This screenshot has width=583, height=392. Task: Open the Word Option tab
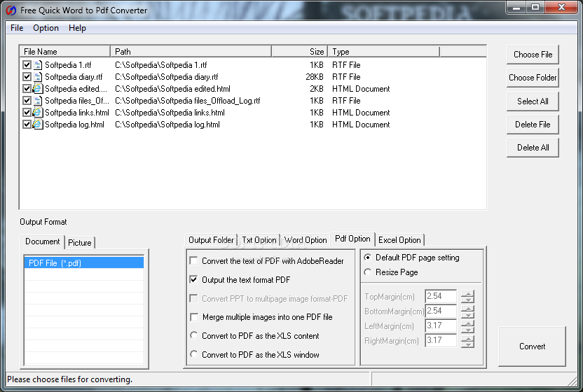pos(306,240)
